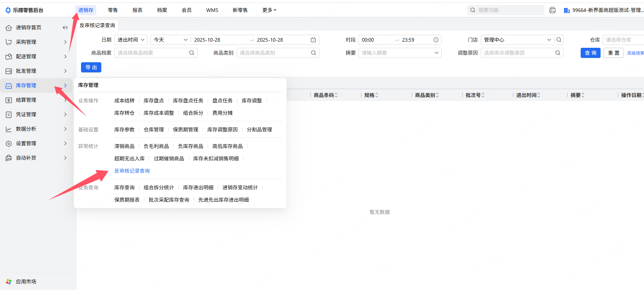
Task: Sort the 批次号 column
Action: (x=483, y=95)
